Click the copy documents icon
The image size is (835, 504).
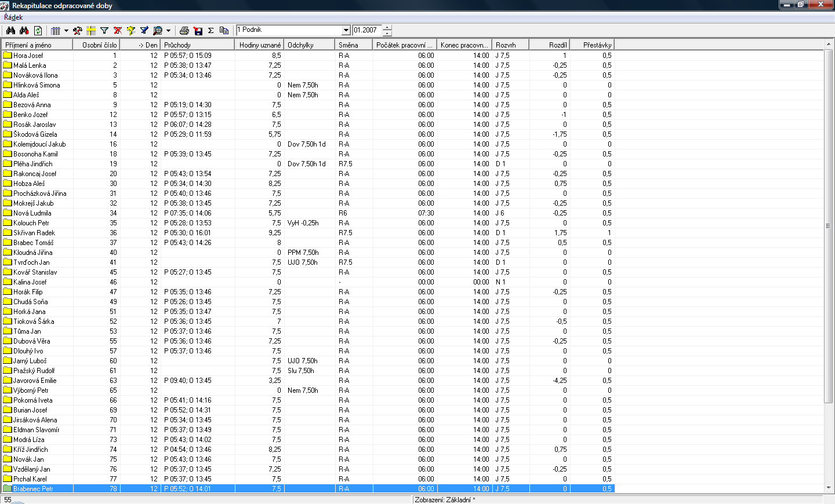pos(224,31)
